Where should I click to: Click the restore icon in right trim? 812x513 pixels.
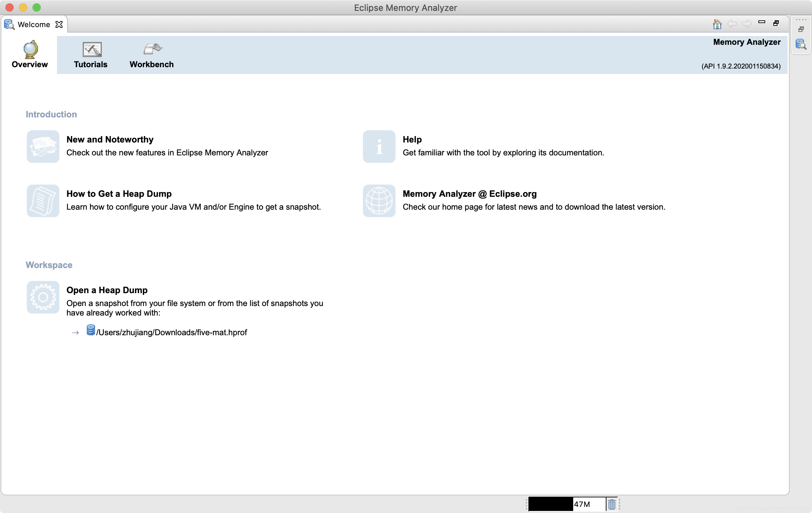point(801,30)
